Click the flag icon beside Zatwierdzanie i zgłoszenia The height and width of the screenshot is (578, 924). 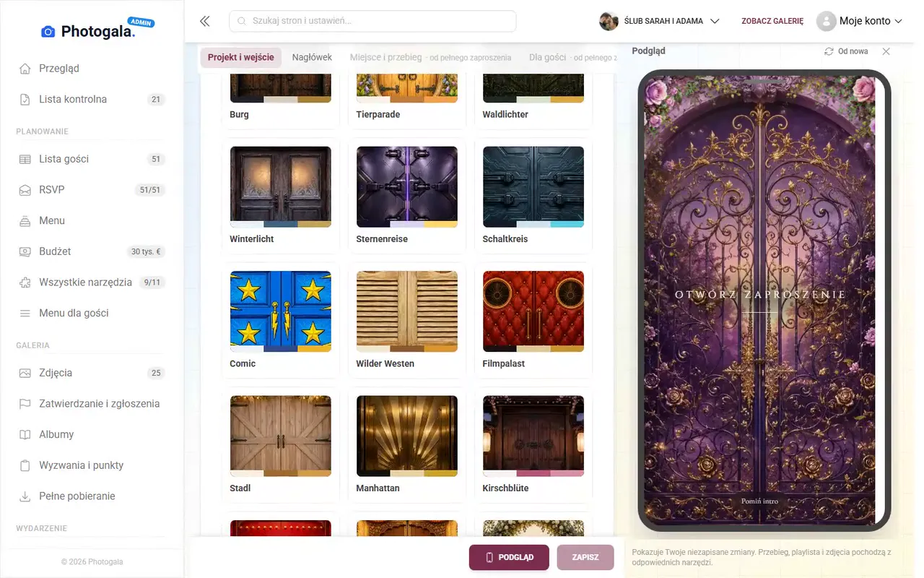25,404
